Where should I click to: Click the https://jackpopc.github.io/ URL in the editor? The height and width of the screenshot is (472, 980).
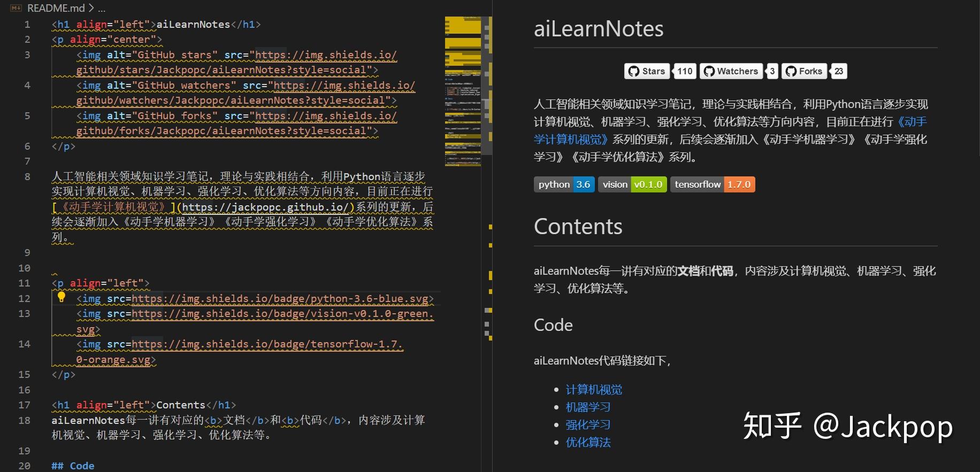(266, 207)
